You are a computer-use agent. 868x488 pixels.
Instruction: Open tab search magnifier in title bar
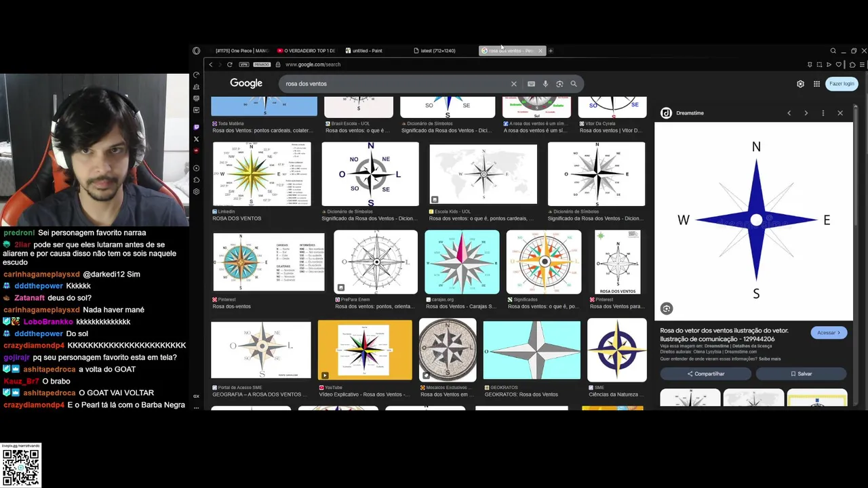coord(833,51)
